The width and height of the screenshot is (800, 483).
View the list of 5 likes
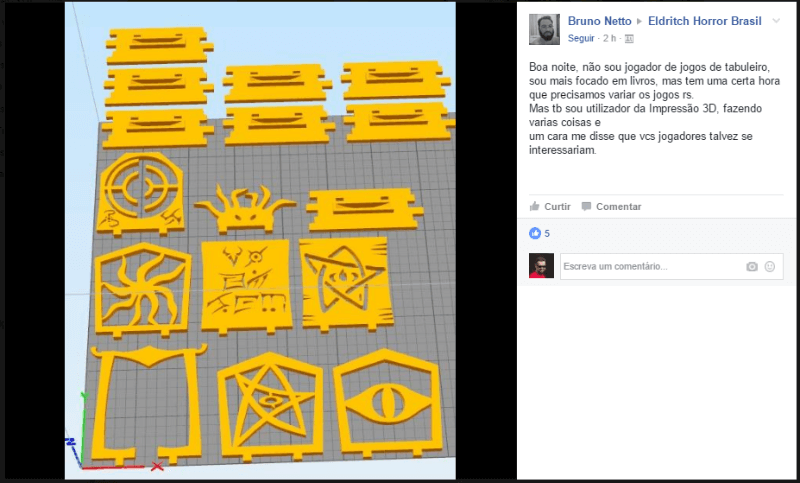pos(547,234)
